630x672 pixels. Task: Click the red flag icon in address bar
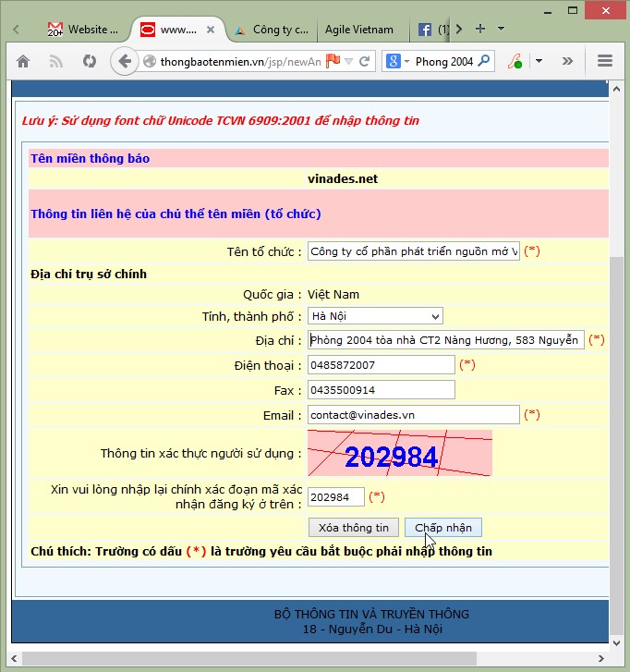click(x=333, y=61)
